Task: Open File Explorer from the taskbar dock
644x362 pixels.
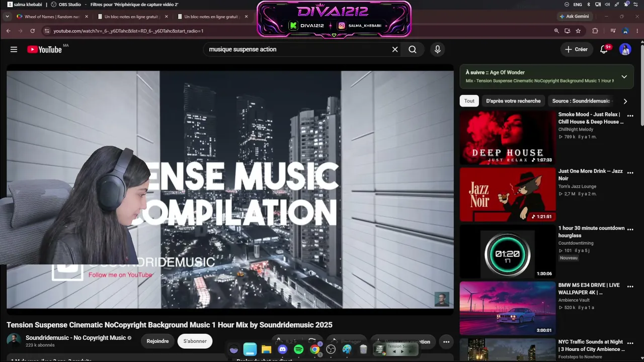Action: pos(267,349)
